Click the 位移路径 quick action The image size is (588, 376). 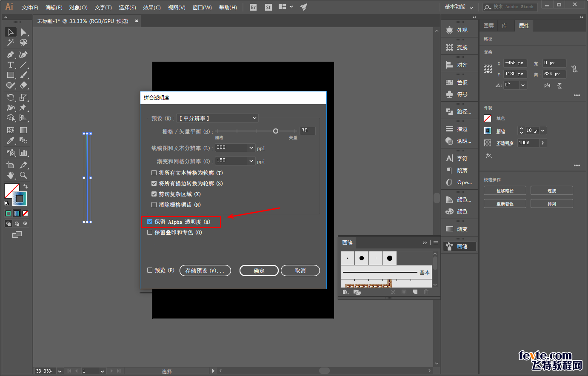505,191
